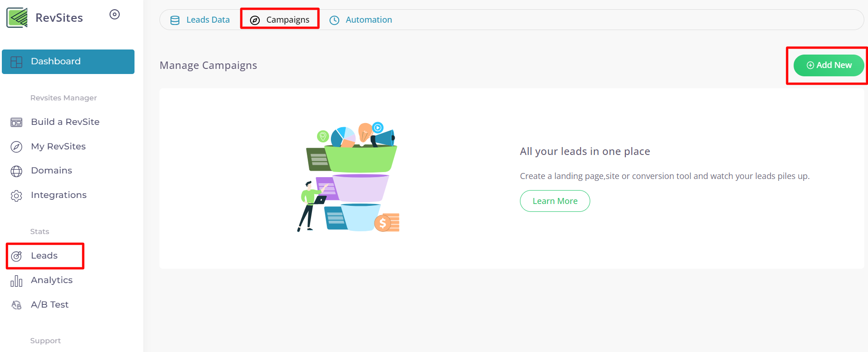
Task: Open the Domains page
Action: pyautogui.click(x=51, y=170)
